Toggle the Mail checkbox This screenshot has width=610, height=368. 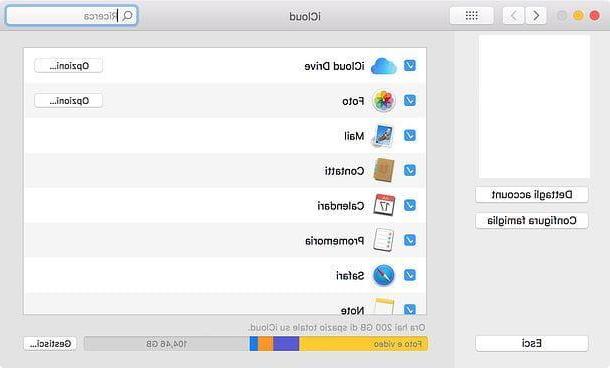tap(410, 135)
